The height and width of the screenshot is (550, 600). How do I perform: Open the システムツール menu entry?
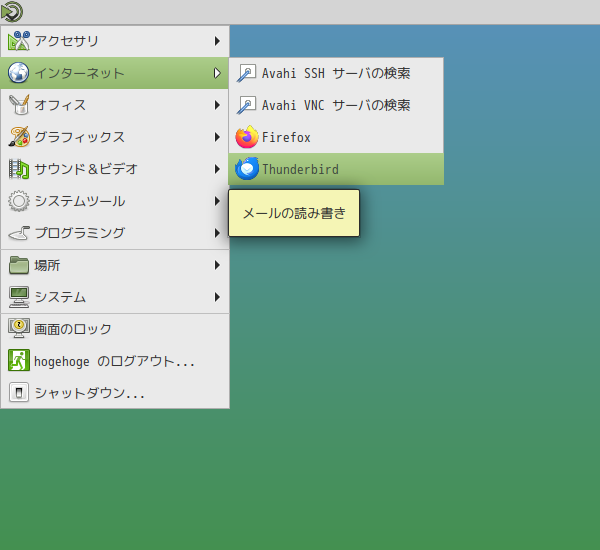[115, 201]
